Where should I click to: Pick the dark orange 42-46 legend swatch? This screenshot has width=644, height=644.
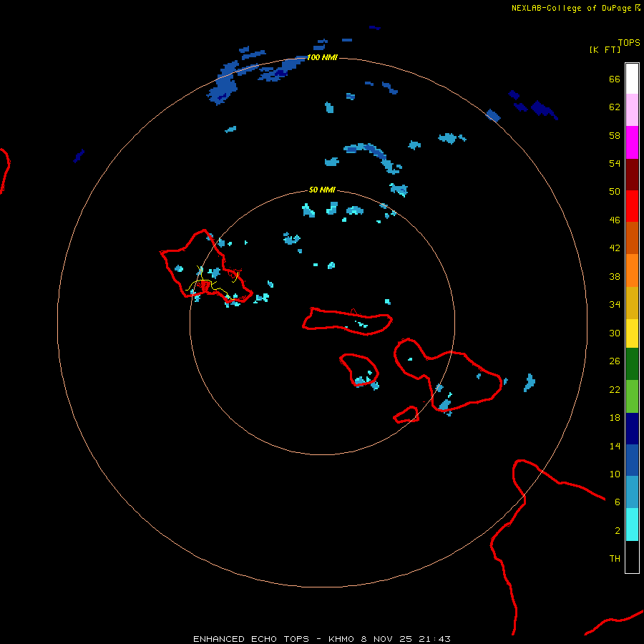632,238
